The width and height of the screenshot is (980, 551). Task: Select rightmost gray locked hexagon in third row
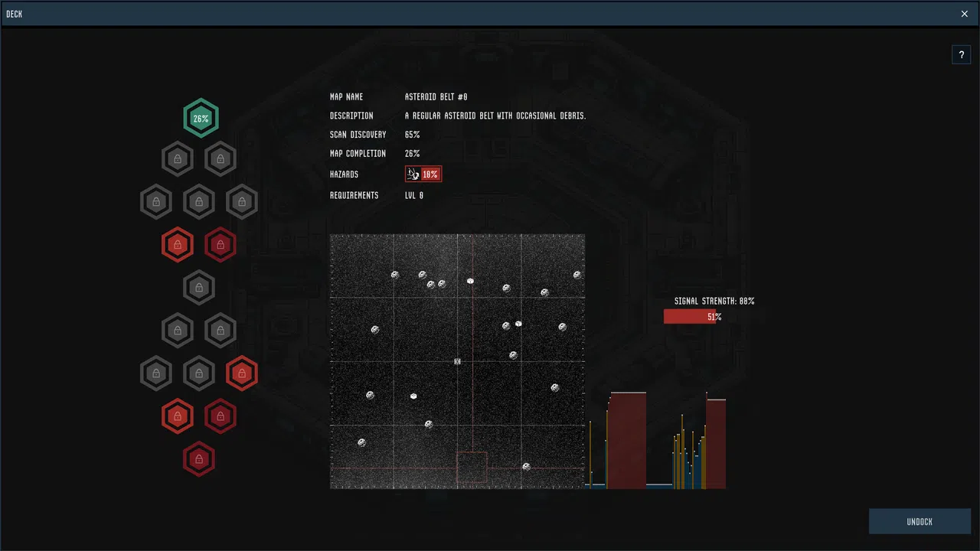tap(242, 202)
